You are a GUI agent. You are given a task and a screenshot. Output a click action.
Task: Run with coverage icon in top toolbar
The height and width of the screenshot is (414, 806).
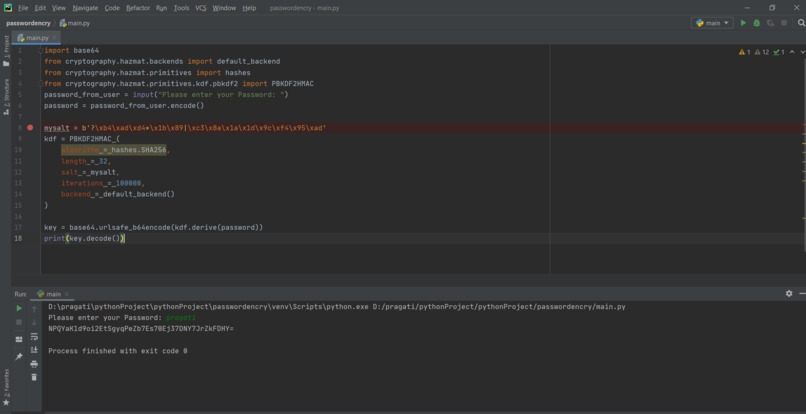[x=770, y=23]
